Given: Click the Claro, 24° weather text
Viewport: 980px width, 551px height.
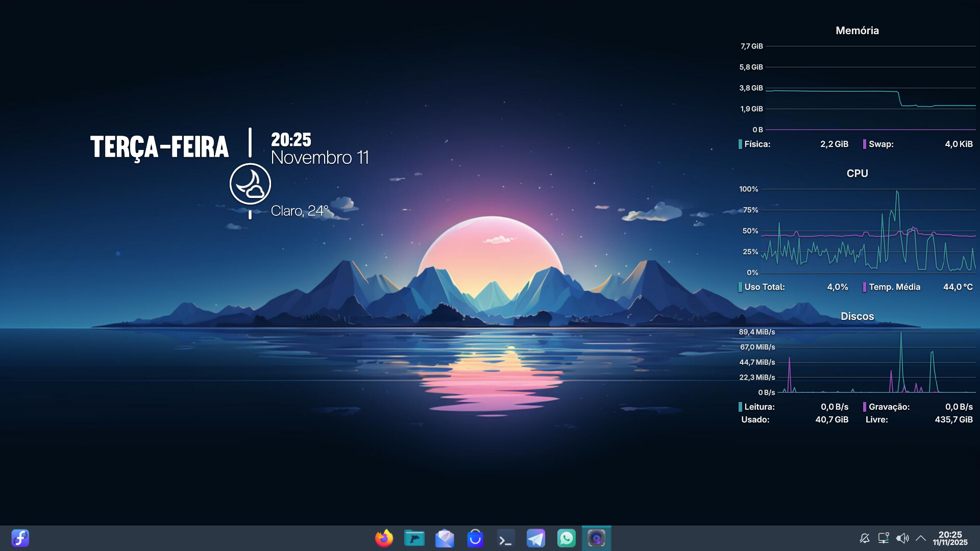Looking at the screenshot, I should (x=300, y=211).
